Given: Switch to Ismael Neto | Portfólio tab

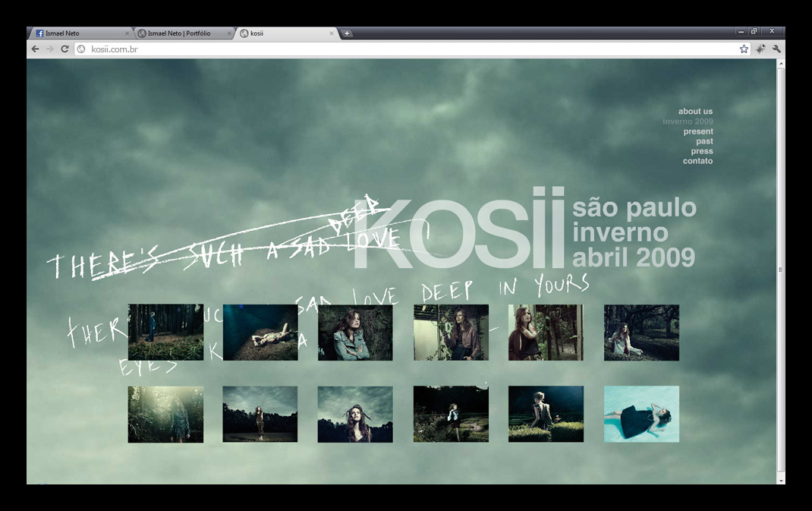Looking at the screenshot, I should coord(184,33).
